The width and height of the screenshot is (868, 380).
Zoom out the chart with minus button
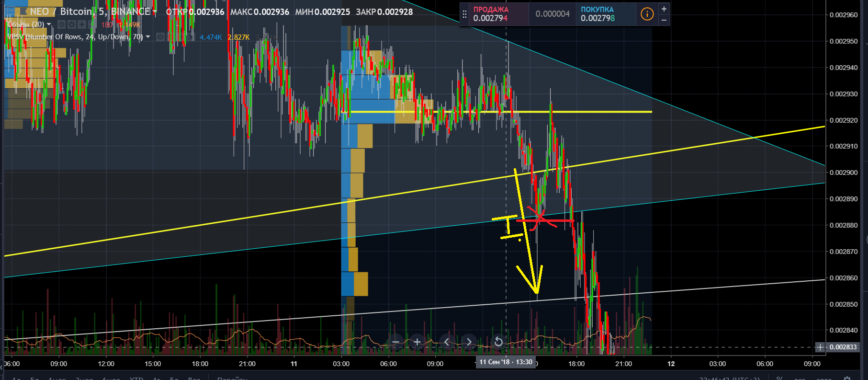[395, 342]
